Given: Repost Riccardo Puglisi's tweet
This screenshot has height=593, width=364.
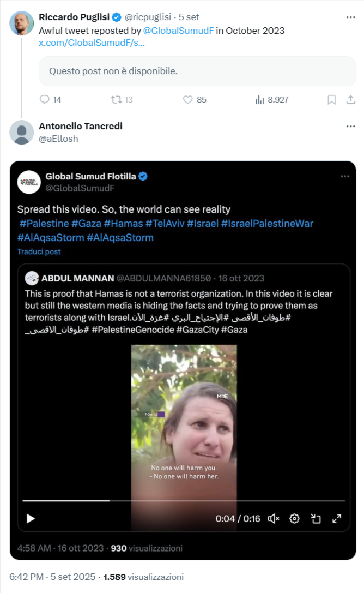Looking at the screenshot, I should [x=116, y=99].
